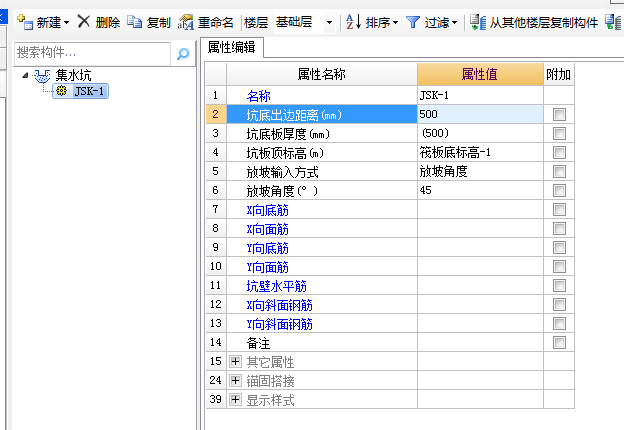Click the gear icon beside JSK-1
Image resolution: width=624 pixels, height=430 pixels.
tap(61, 91)
